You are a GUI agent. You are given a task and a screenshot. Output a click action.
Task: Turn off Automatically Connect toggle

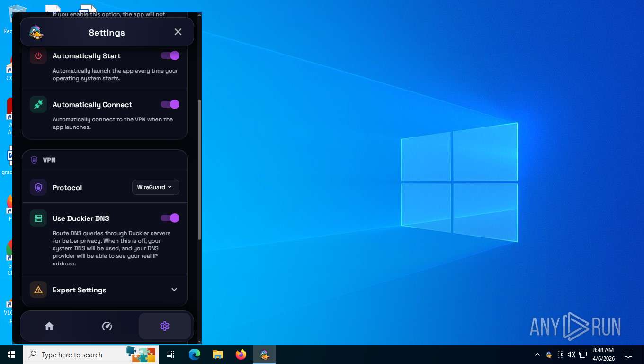pyautogui.click(x=170, y=104)
